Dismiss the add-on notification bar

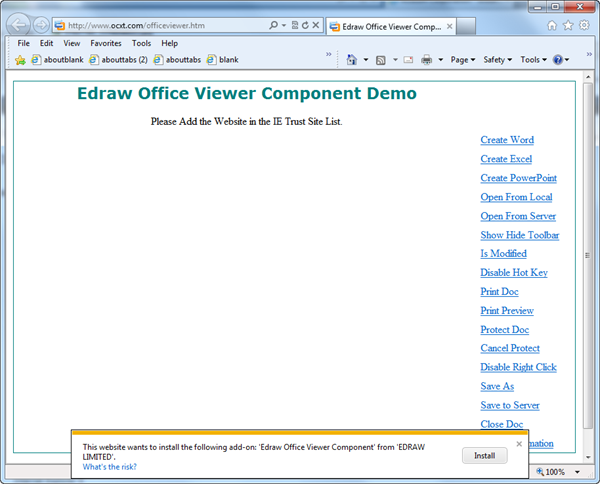[519, 444]
